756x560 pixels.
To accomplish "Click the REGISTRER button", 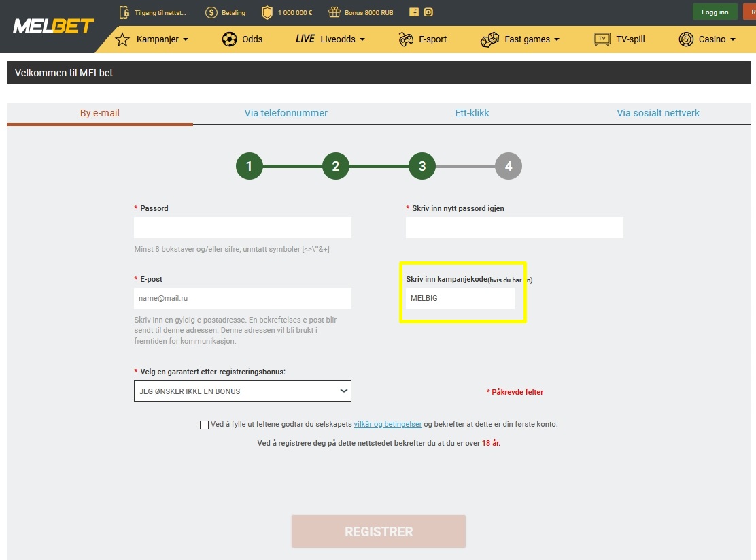I will [x=379, y=531].
